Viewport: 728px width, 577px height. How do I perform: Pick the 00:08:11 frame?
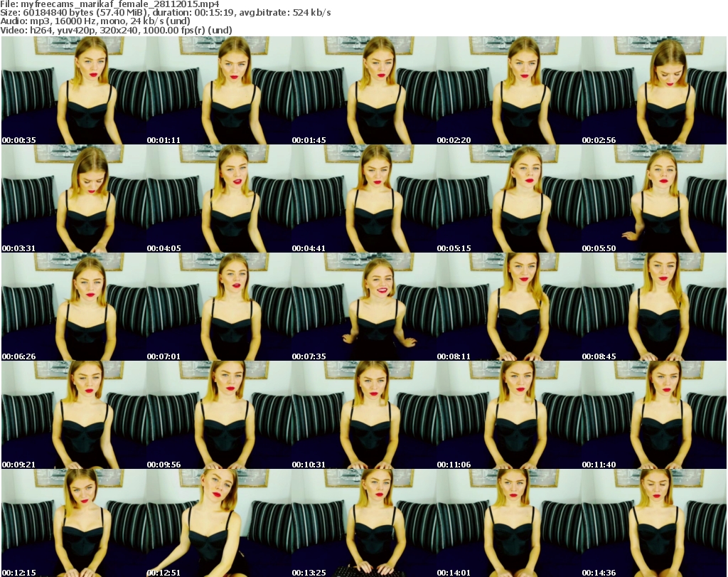click(x=509, y=307)
